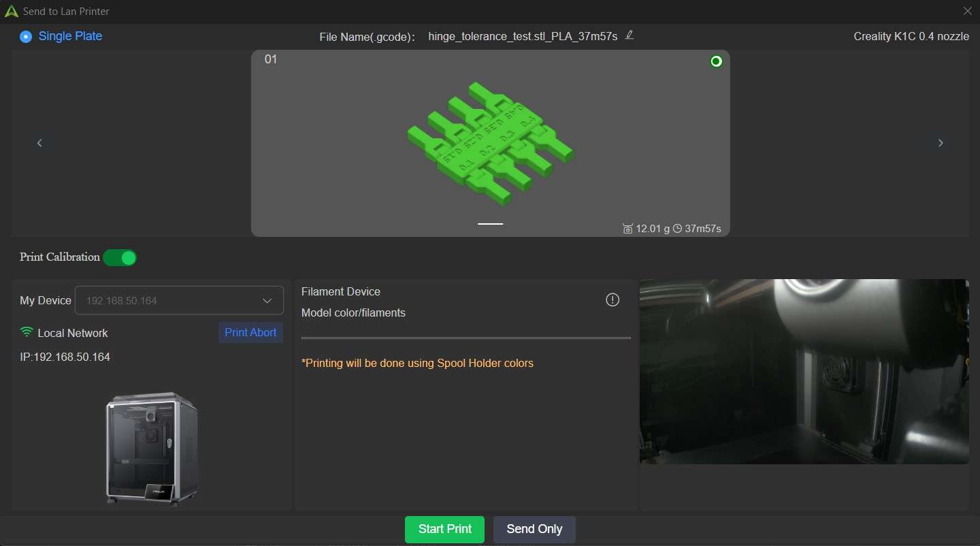Click the 'Printing will be done using Spool Holder colors' note
The height and width of the screenshot is (546, 980).
click(417, 363)
